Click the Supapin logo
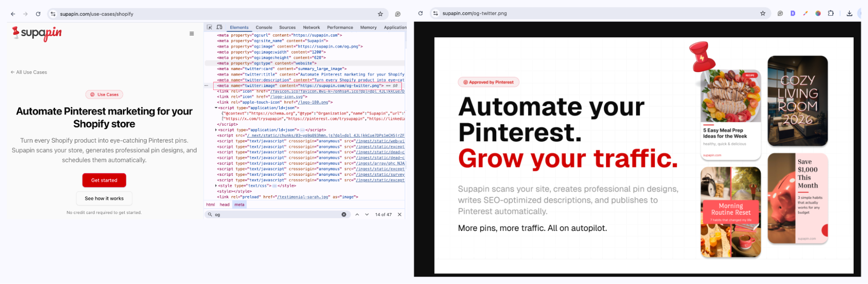868x284 pixels. [x=37, y=33]
